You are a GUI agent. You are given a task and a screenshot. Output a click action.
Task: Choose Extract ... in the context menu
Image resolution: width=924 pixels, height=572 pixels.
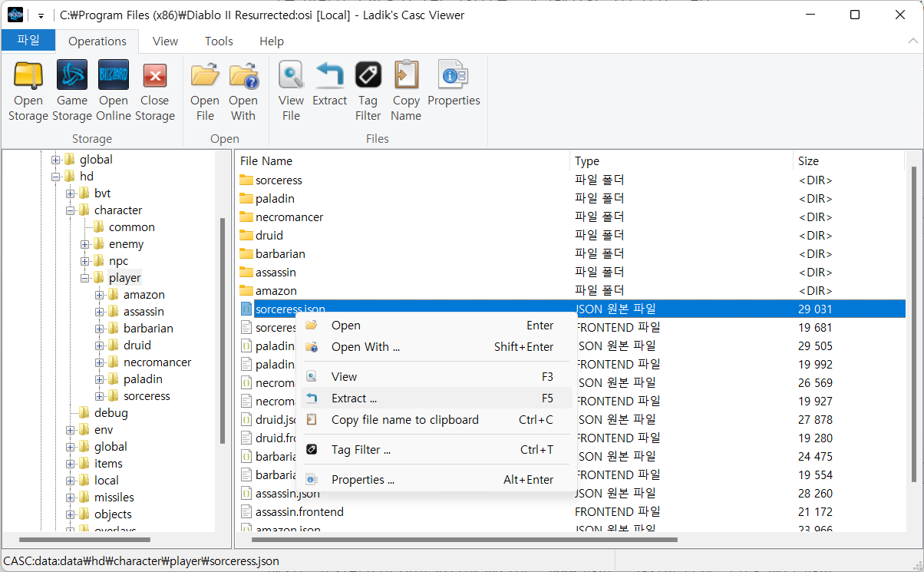tap(435, 398)
